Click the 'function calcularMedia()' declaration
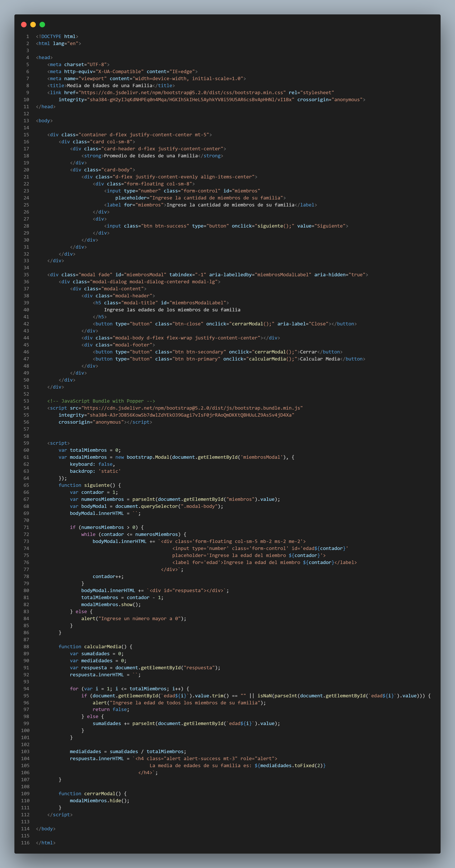Viewport: 455px width, 868px height. tap(95, 647)
